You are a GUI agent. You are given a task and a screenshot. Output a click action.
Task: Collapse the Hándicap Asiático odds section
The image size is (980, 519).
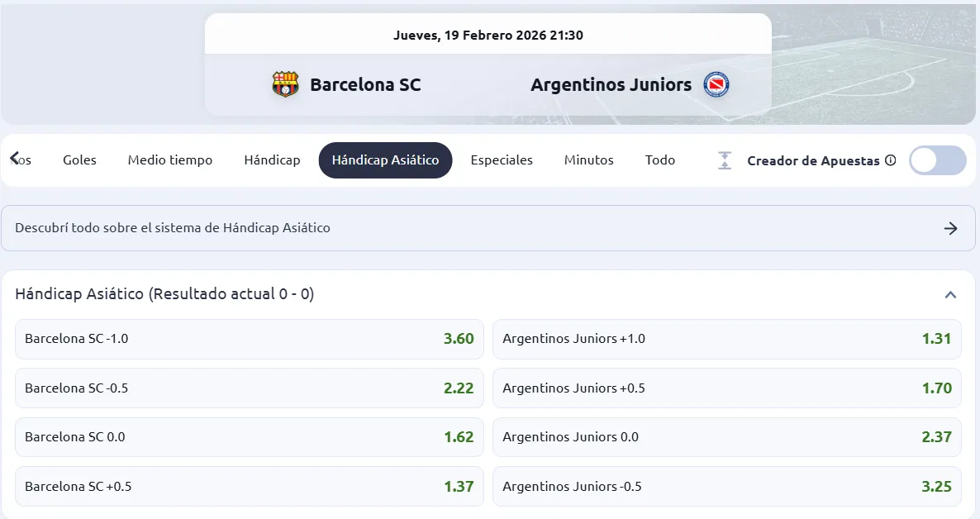point(951,294)
